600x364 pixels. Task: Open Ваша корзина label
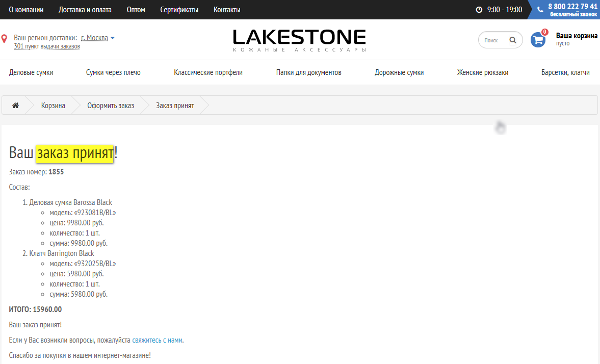tap(577, 36)
